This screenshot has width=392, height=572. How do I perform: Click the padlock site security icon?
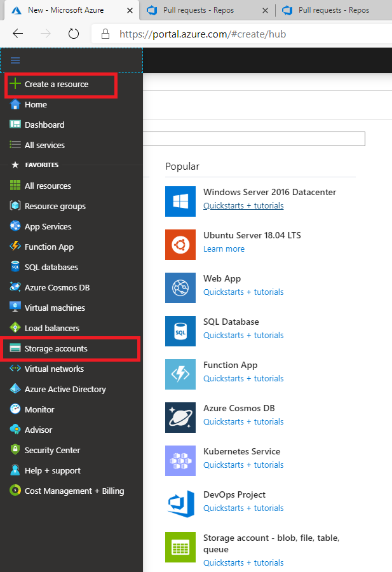[x=105, y=34]
